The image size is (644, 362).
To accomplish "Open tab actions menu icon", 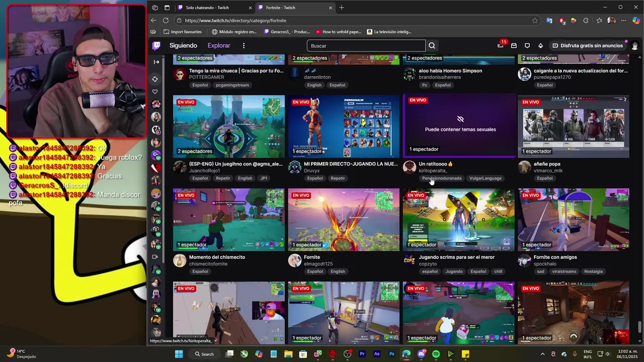I will coord(167,8).
